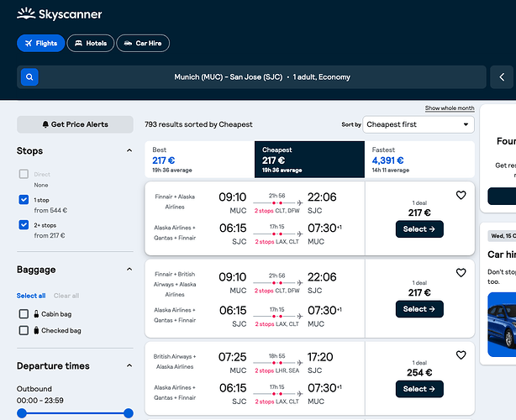Select the 254 € British Airways deal
The height and width of the screenshot is (420, 516).
coord(419,389)
